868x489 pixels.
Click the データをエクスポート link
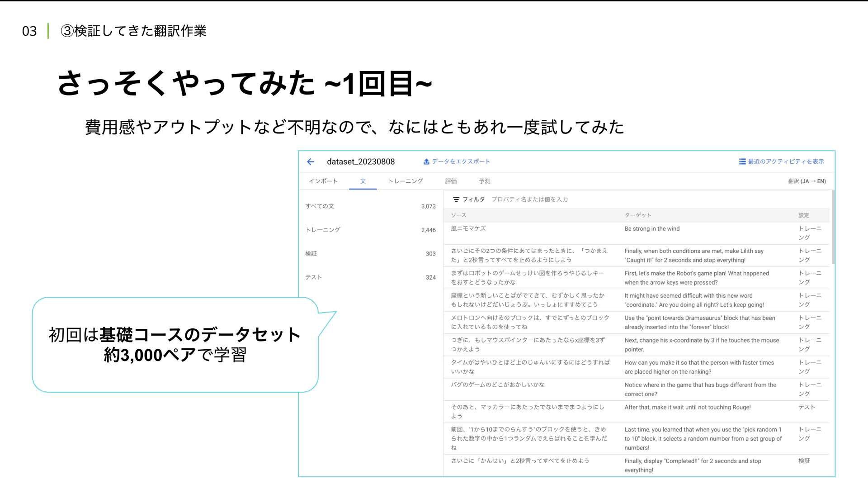coord(461,162)
